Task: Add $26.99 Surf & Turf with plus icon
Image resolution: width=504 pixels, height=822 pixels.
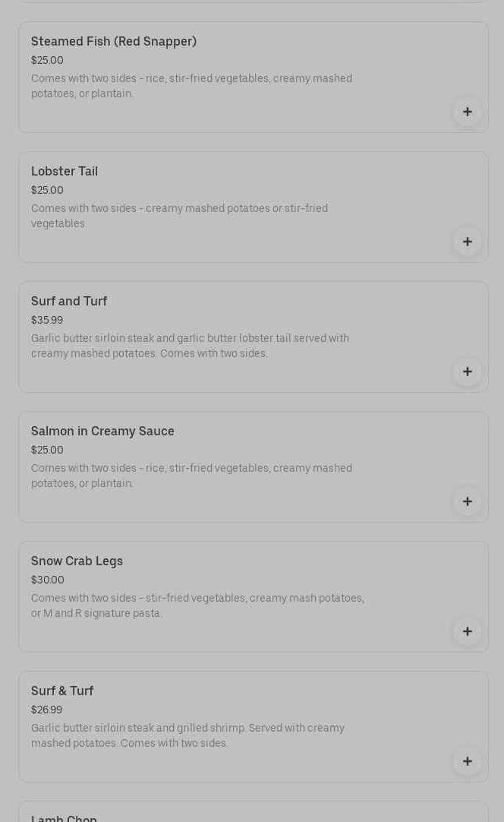Action: (x=468, y=761)
